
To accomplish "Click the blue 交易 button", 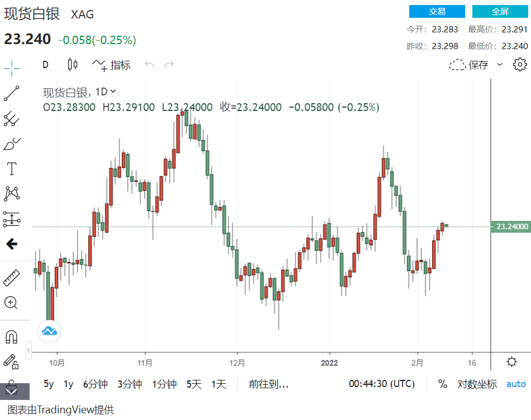I will pyautogui.click(x=437, y=12).
